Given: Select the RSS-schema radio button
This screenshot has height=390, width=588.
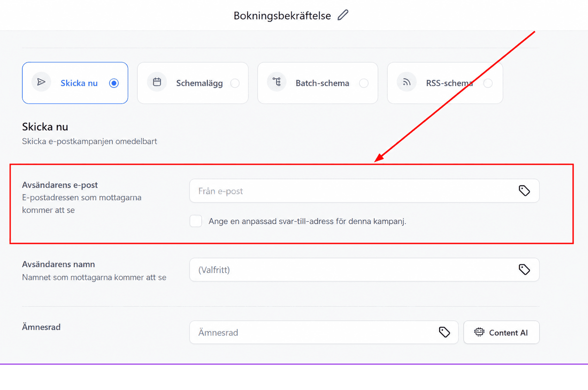Looking at the screenshot, I should tap(488, 83).
